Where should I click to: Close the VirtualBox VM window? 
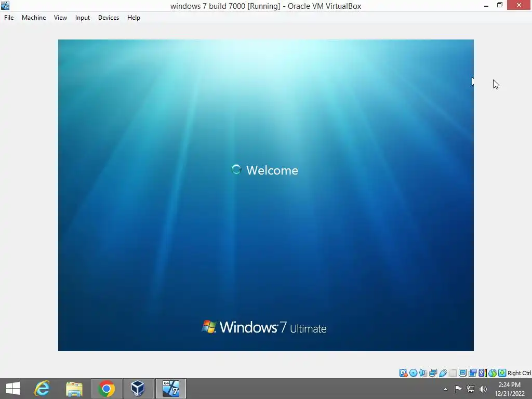tap(519, 5)
